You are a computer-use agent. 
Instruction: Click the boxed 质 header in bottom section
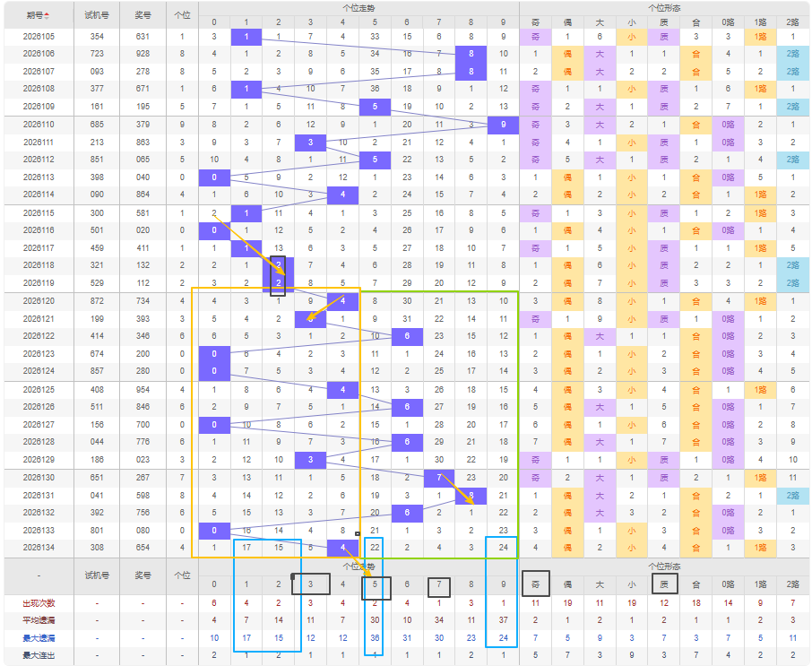(664, 584)
